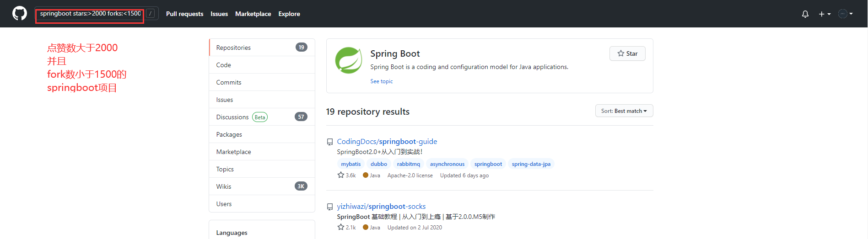The height and width of the screenshot is (239, 868).
Task: Open Sort: Best match dropdown
Action: 624,111
